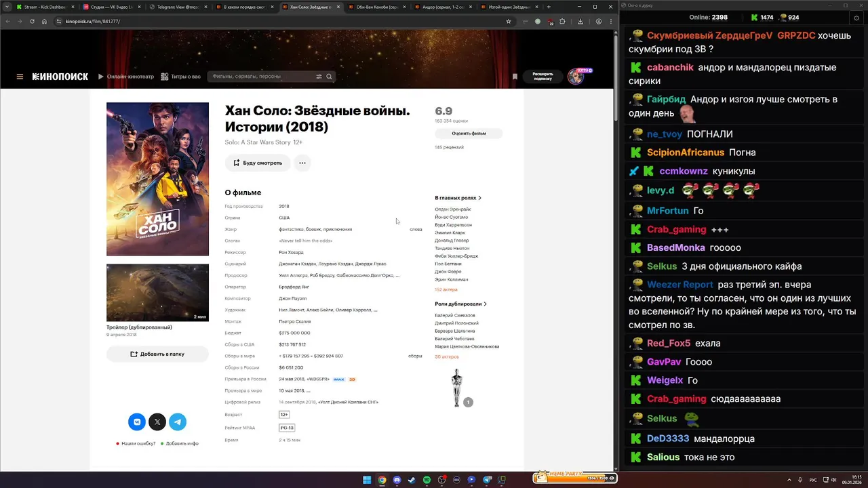Click the IMAX badge in premiere row
868x488 pixels.
tap(339, 380)
